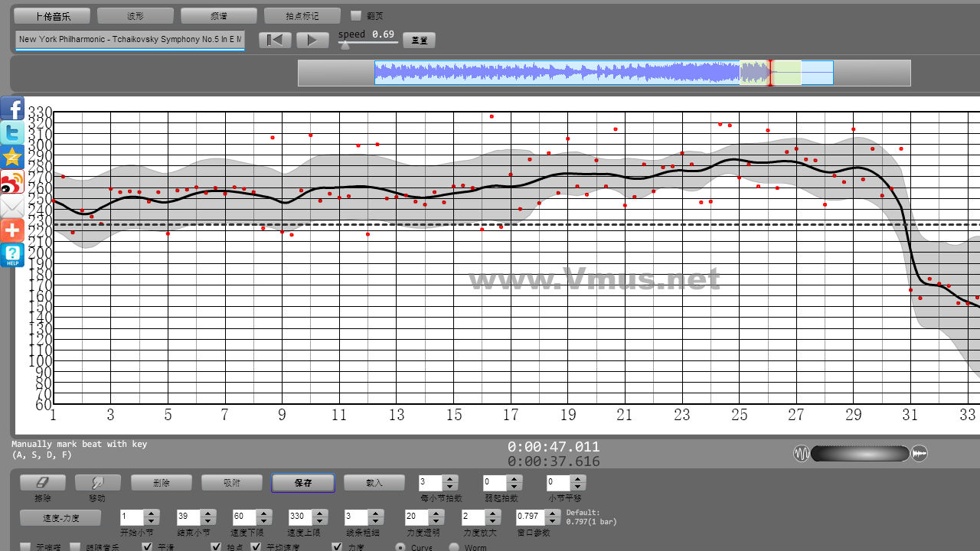Switch to the 波形 waveform view
Viewport: 980px width, 551px height.
[136, 16]
